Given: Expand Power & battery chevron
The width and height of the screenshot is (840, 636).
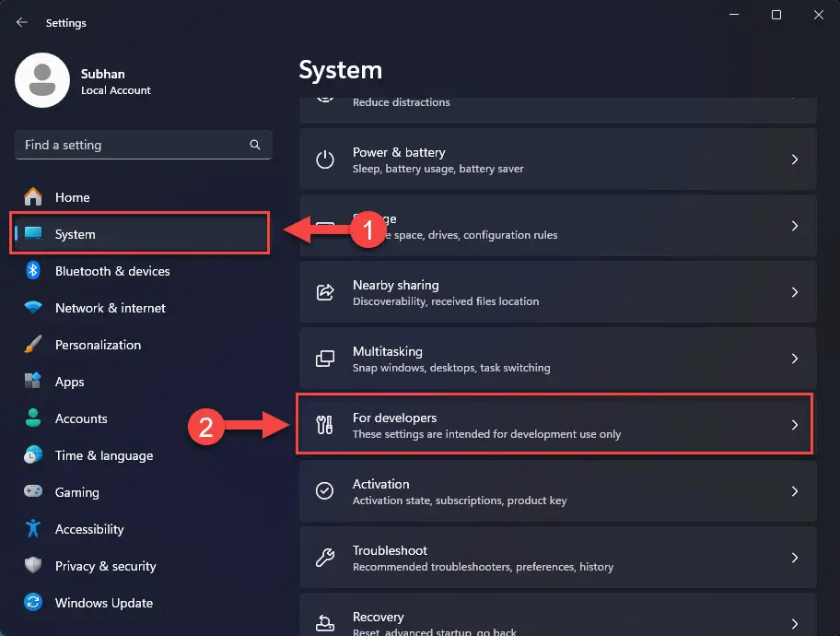Looking at the screenshot, I should coord(795,159).
